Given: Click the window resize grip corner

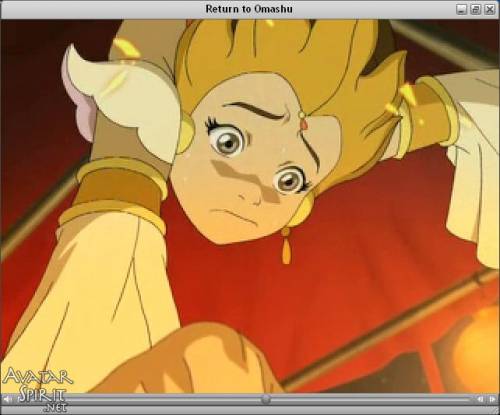Looking at the screenshot, I should tap(496, 411).
